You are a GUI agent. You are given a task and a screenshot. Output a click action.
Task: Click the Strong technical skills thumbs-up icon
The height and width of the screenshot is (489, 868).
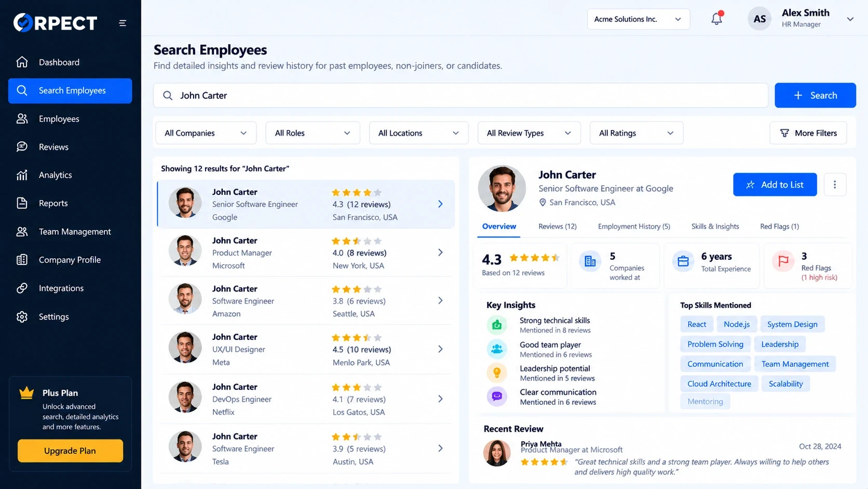click(497, 325)
